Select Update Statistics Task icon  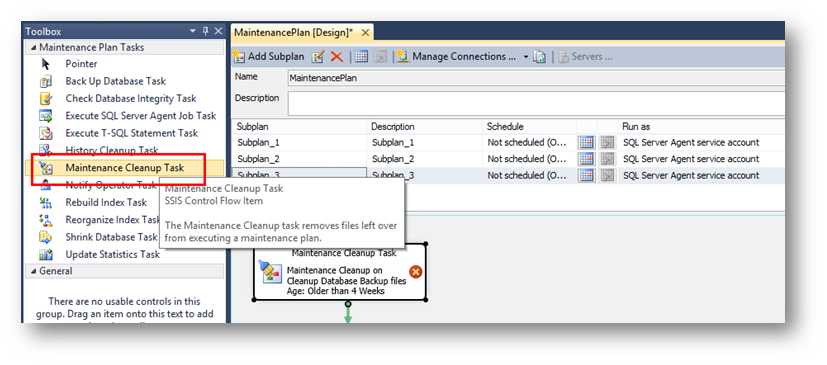[46, 255]
